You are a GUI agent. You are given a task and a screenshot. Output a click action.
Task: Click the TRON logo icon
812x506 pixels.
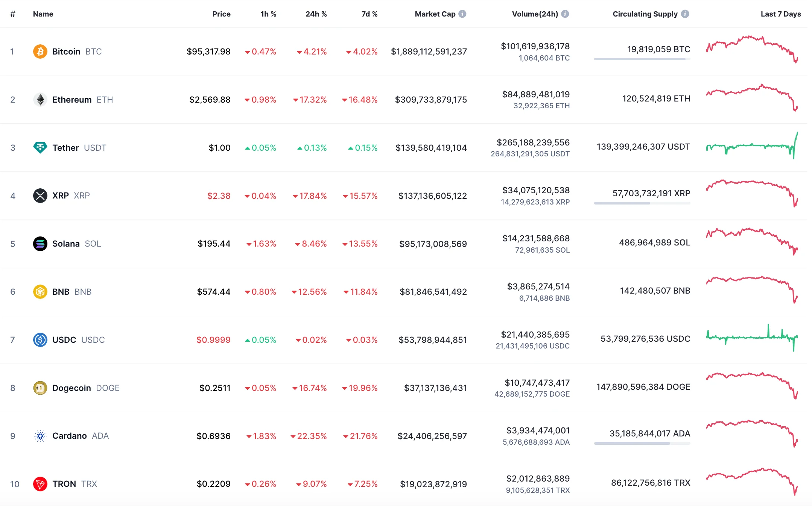pos(40,484)
